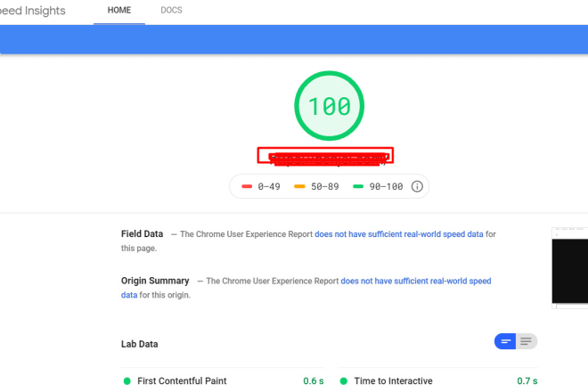Click the Field Data heading
Screen dimensions: 588x392
tap(143, 234)
